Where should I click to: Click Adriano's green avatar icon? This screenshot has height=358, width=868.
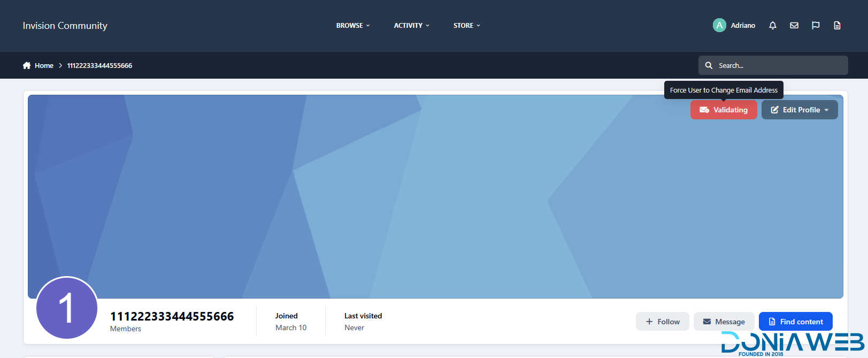pyautogui.click(x=719, y=25)
